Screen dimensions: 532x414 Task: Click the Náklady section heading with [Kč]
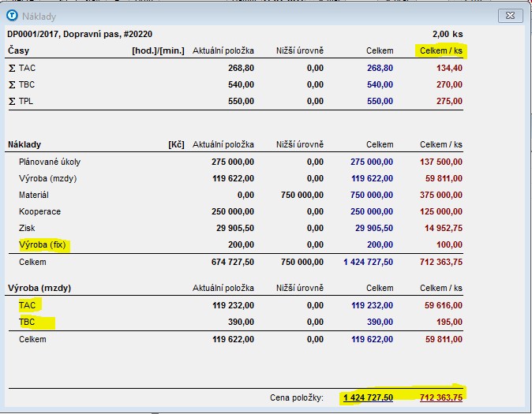coord(24,145)
